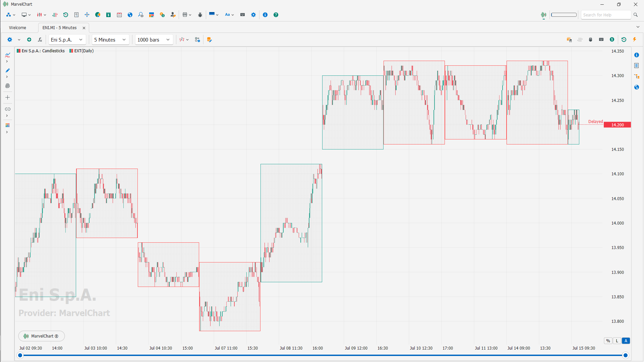Open the 1000 bars dropdown
644x362 pixels.
[154, 40]
